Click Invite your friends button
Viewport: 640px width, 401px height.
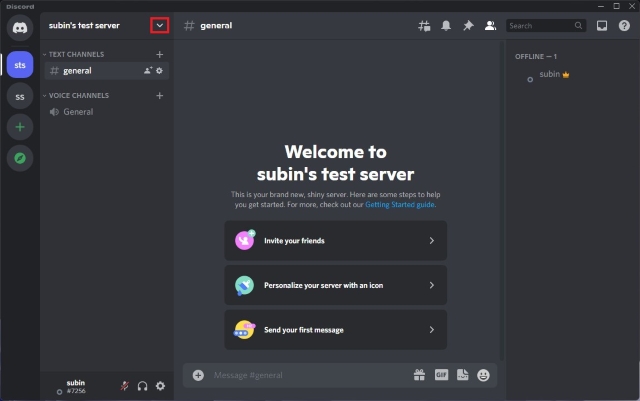(x=335, y=241)
